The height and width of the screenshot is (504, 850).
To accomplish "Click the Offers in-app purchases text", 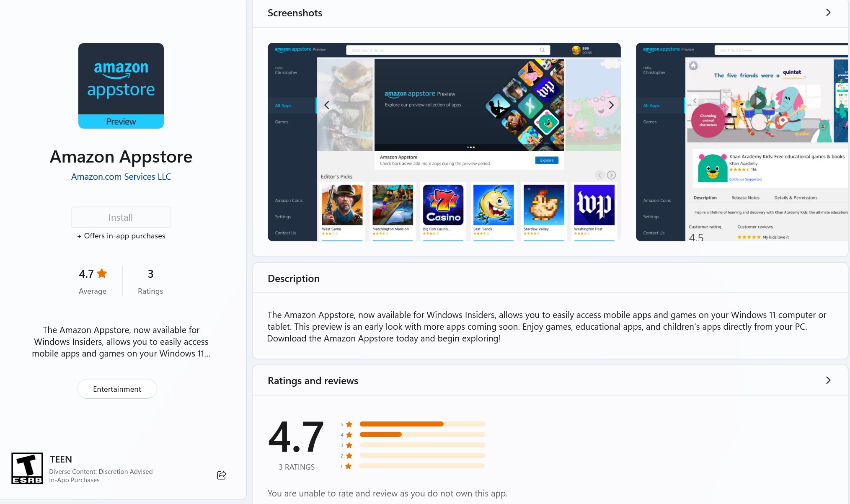I will click(x=121, y=236).
